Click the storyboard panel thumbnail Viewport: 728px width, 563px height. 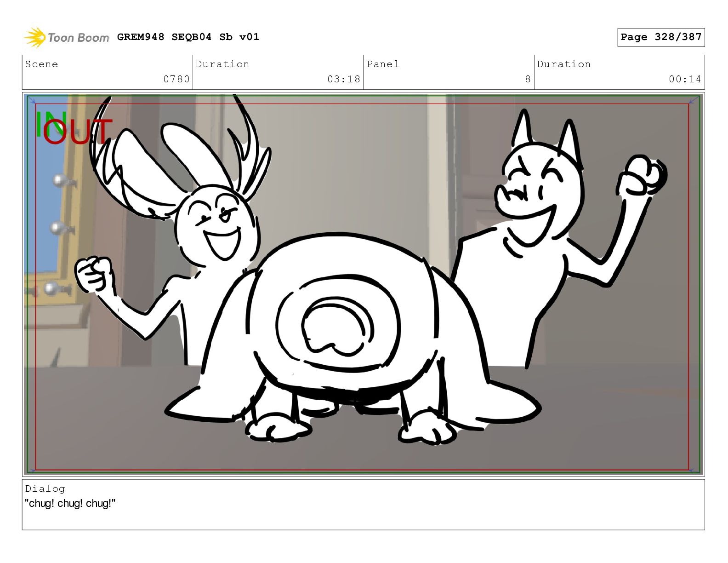[x=363, y=284]
